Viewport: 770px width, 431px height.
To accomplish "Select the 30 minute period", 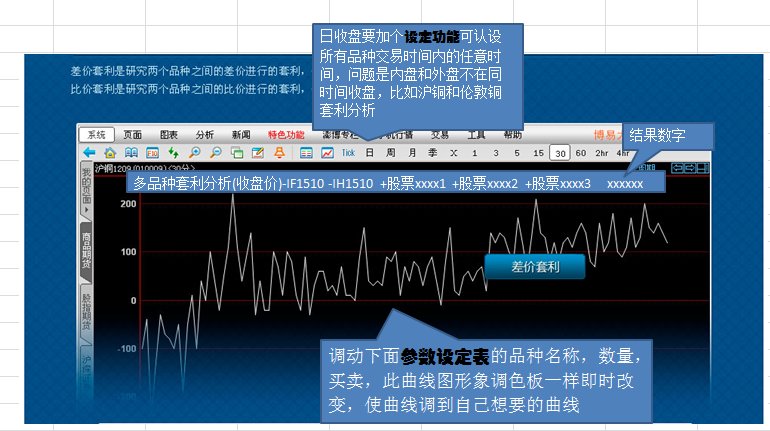I will coord(559,153).
